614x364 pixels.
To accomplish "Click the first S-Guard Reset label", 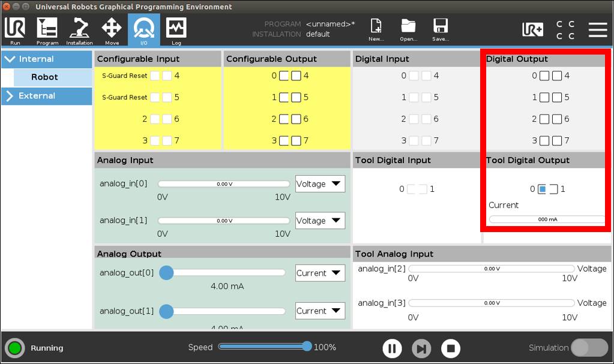I will 124,76.
